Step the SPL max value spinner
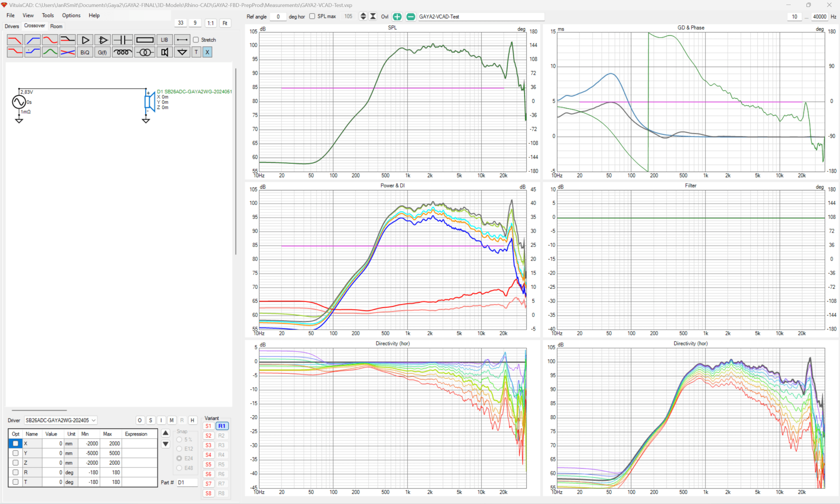 (x=363, y=16)
